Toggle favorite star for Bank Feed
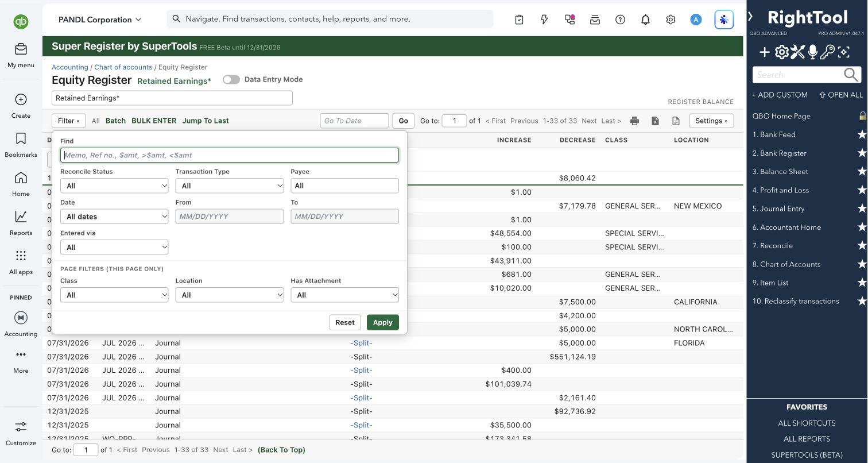 (x=862, y=134)
